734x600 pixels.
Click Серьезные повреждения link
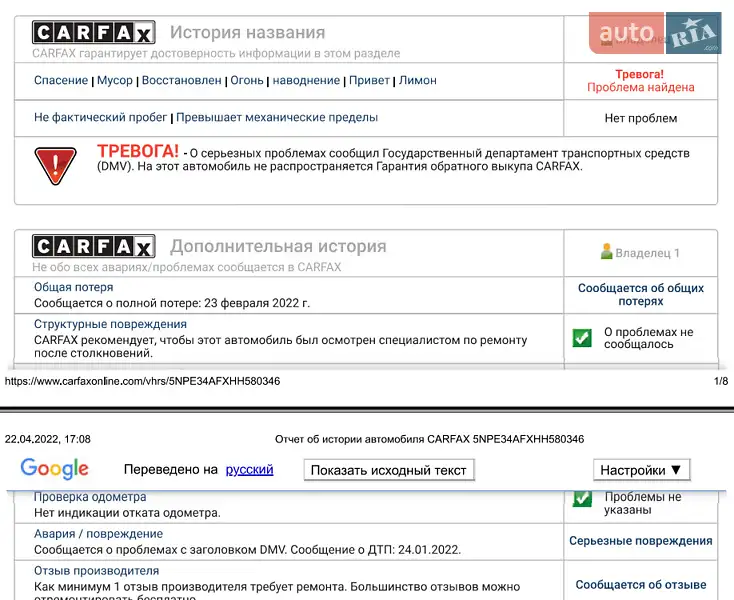(x=641, y=541)
